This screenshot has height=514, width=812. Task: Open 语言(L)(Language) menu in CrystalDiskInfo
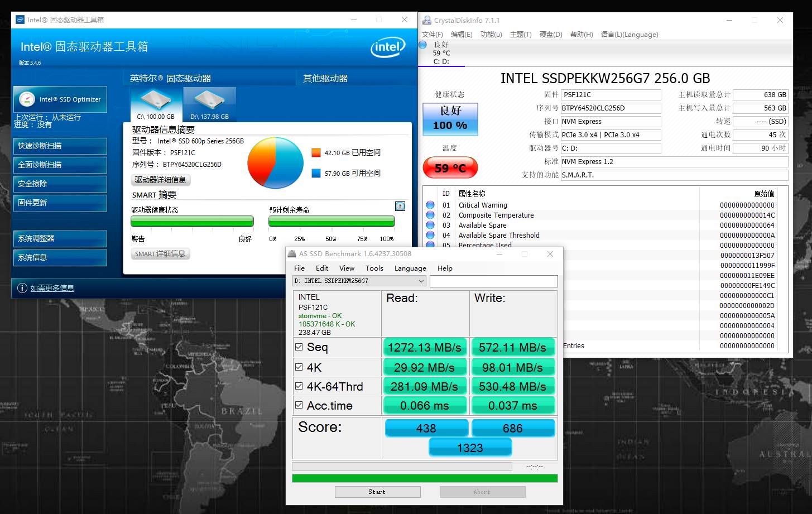[630, 35]
